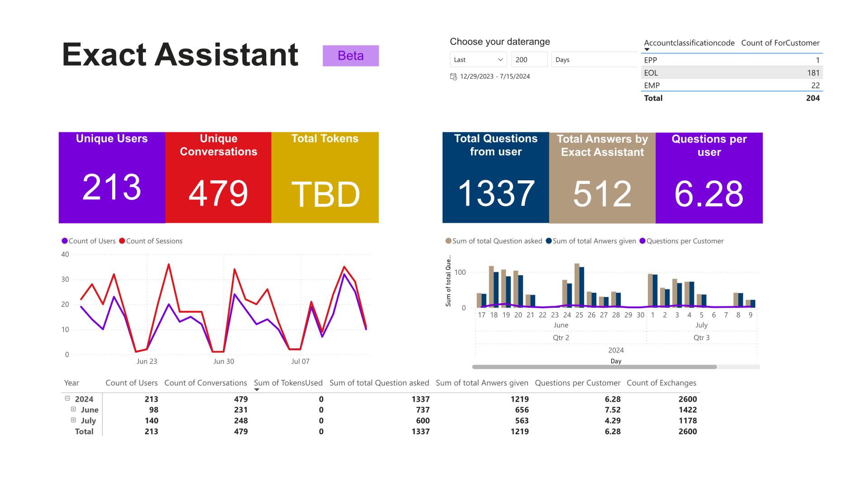Open the Last relative date dropdown

coord(478,60)
